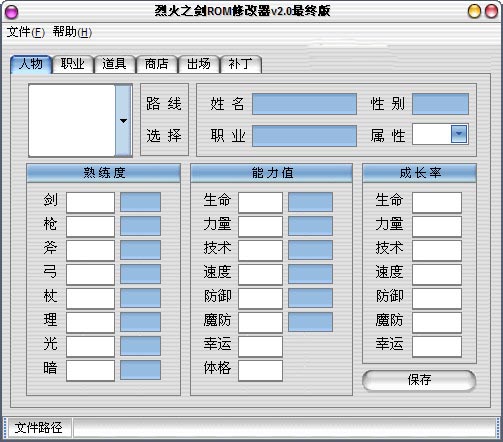Click the 文件路径 status bar path area
The width and height of the screenshot is (503, 442).
coord(284,428)
